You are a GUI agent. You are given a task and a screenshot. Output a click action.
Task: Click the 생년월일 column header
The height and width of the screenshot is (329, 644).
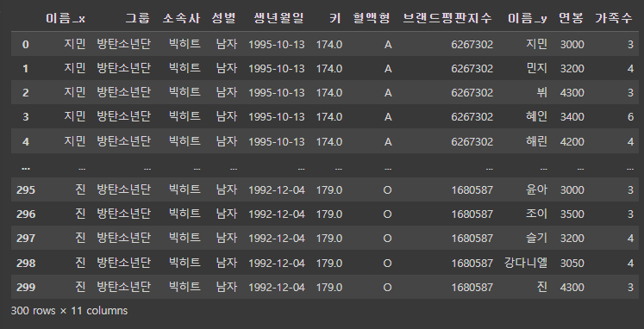(x=278, y=18)
